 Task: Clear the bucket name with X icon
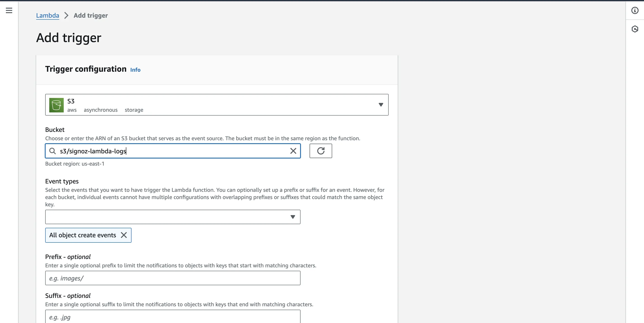tap(293, 151)
